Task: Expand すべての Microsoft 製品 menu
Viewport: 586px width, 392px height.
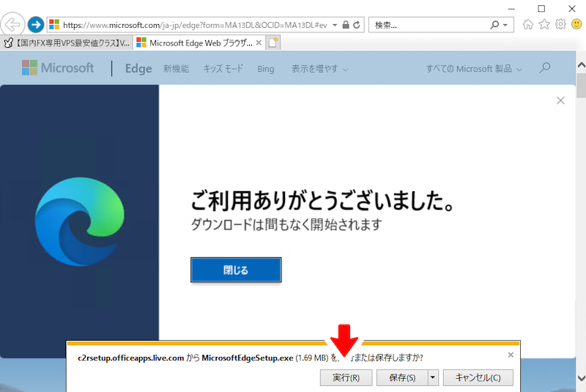Action: coord(474,69)
